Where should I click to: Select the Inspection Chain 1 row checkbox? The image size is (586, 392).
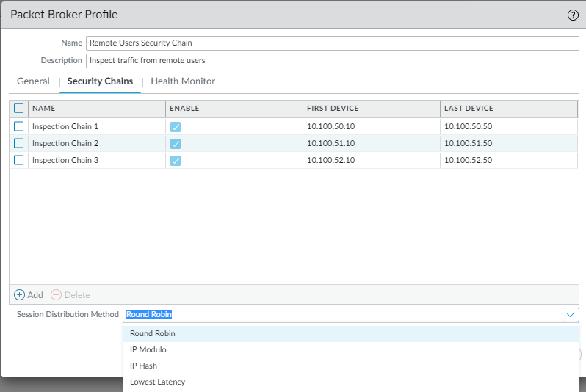point(19,127)
